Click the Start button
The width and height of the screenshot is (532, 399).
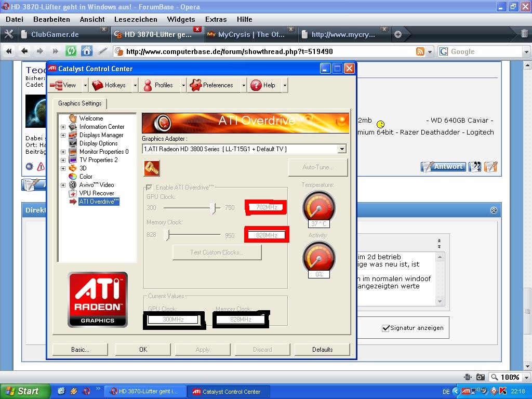24,391
